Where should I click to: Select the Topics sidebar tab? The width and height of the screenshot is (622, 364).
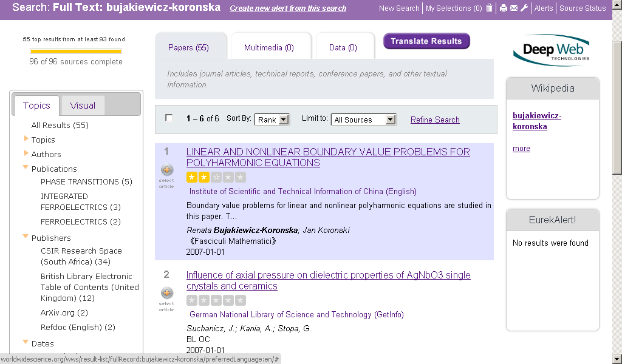pyautogui.click(x=36, y=106)
